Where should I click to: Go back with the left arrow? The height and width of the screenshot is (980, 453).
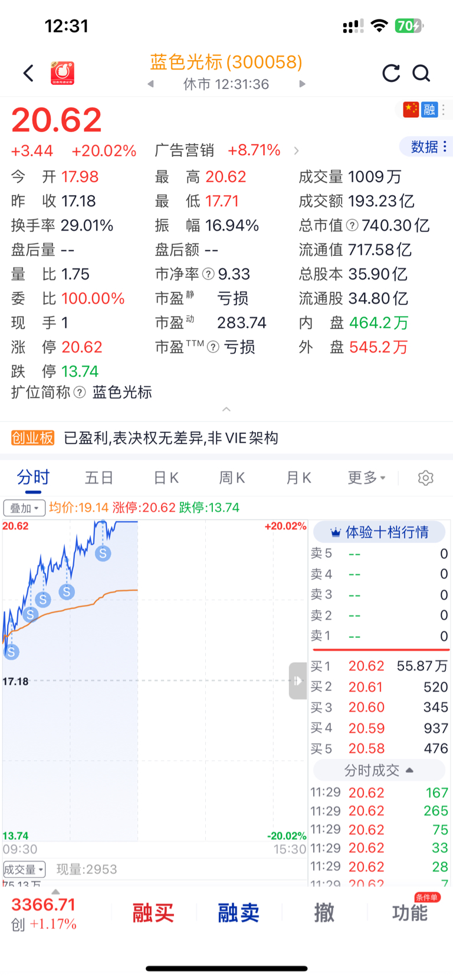pyautogui.click(x=28, y=73)
